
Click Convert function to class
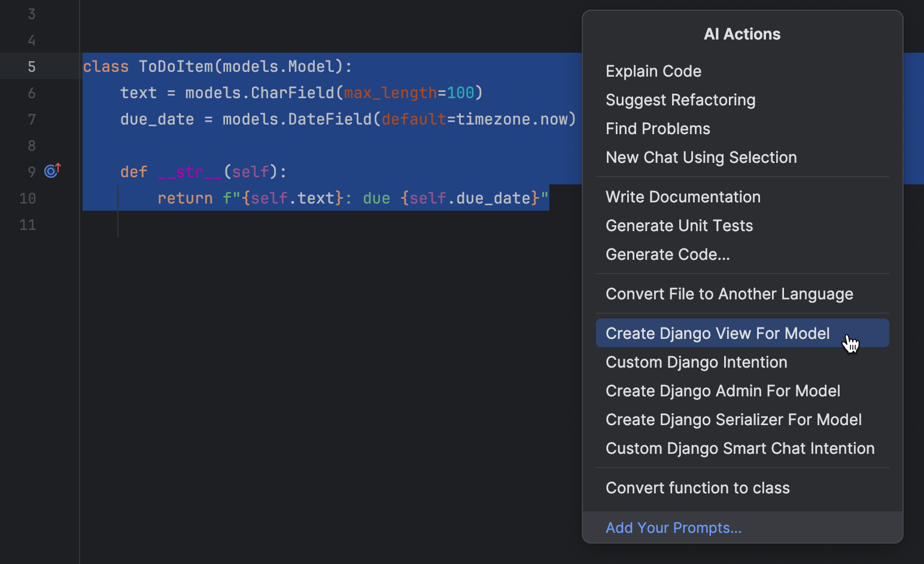[697, 488]
